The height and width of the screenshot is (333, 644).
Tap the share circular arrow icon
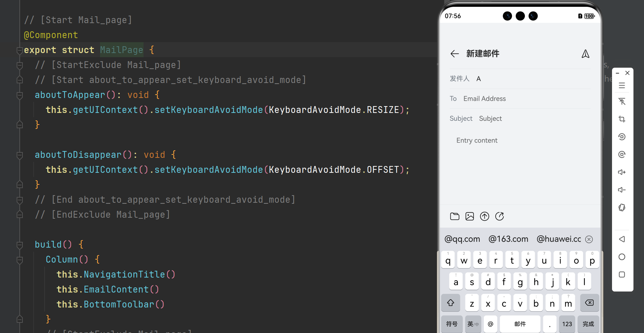(x=500, y=216)
